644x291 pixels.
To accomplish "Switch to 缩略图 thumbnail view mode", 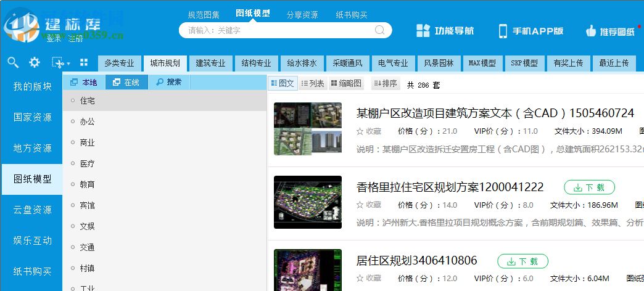I will [346, 83].
